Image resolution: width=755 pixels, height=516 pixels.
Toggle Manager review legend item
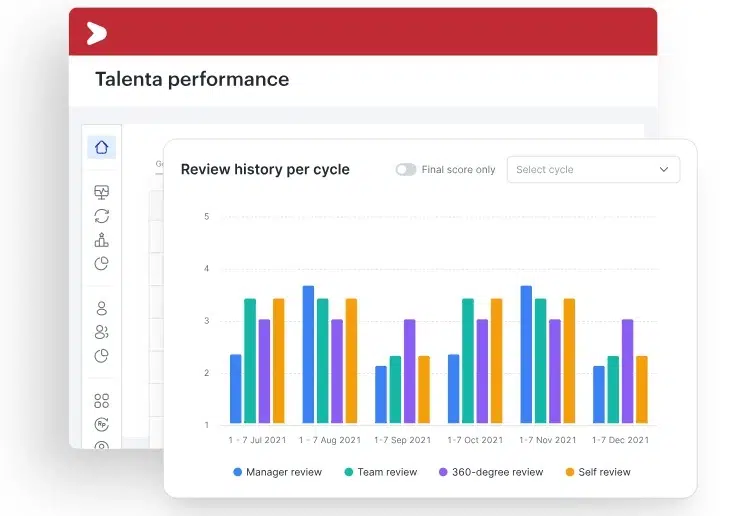[x=277, y=472]
